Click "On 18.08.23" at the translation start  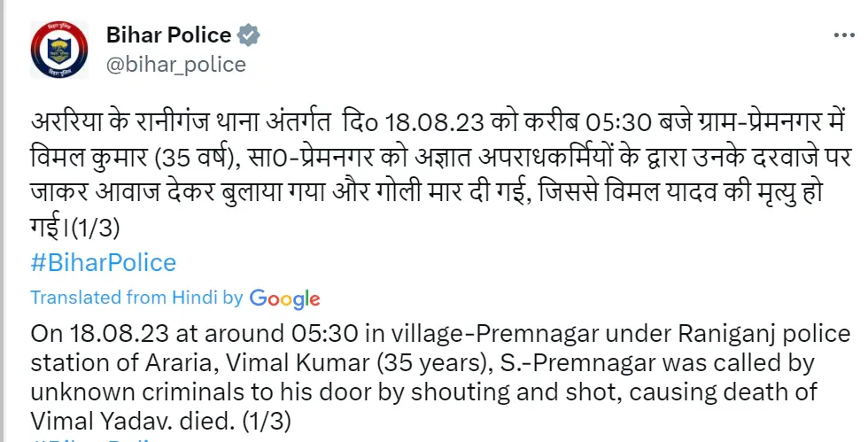pos(99,333)
